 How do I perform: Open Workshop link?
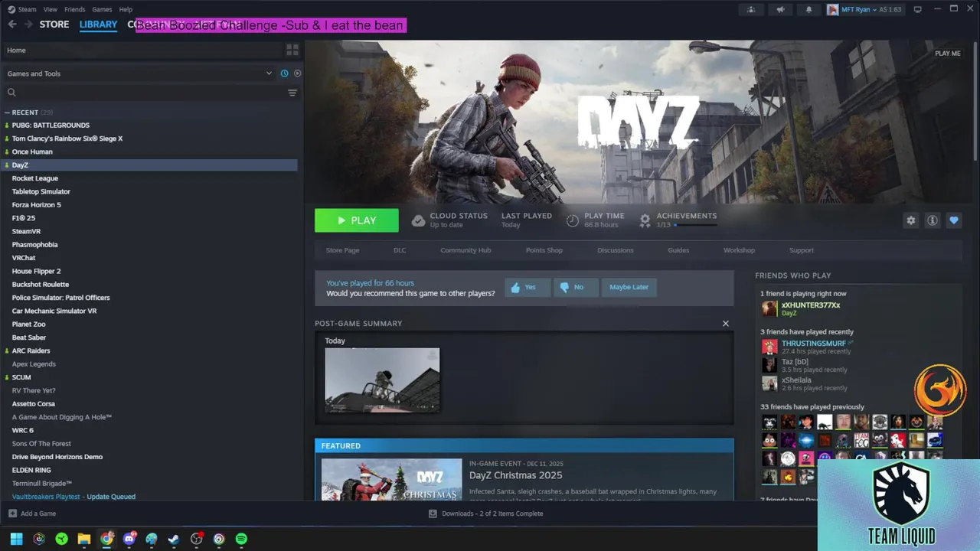click(x=739, y=250)
